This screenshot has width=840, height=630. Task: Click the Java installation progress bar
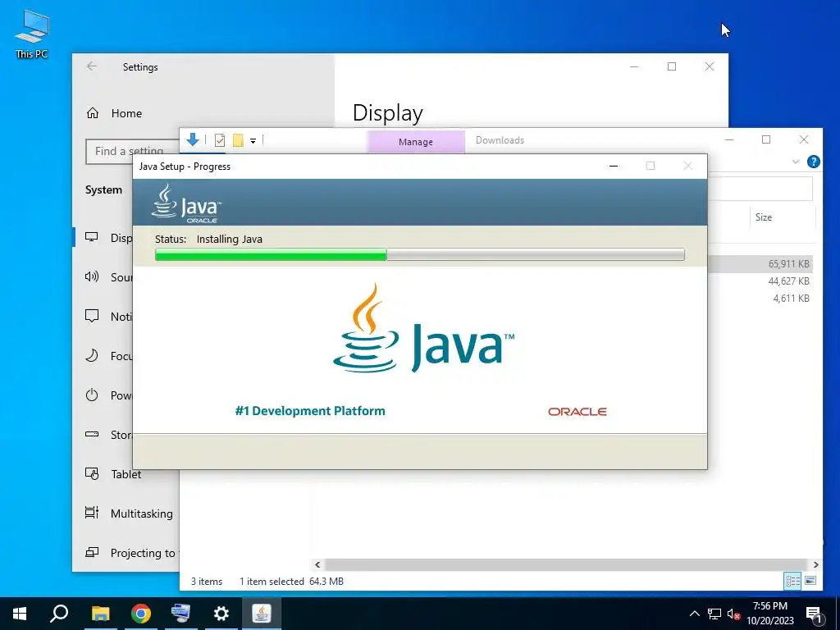point(419,254)
